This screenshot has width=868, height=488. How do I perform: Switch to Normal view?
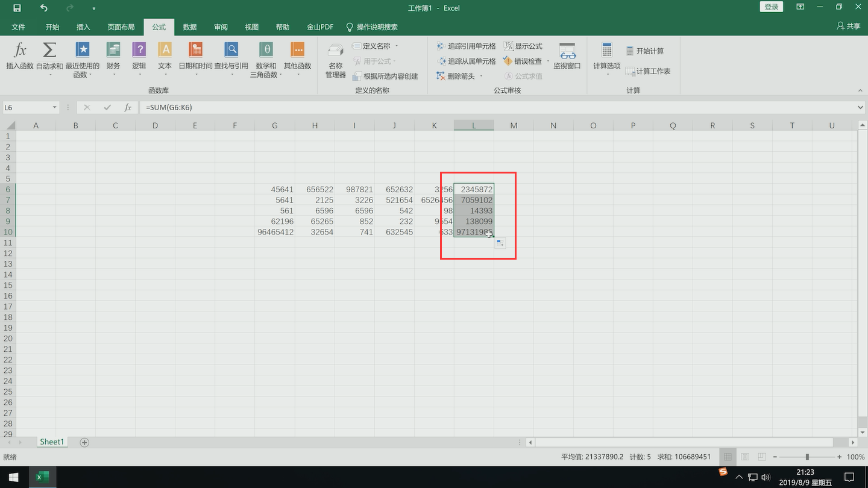[x=728, y=457]
